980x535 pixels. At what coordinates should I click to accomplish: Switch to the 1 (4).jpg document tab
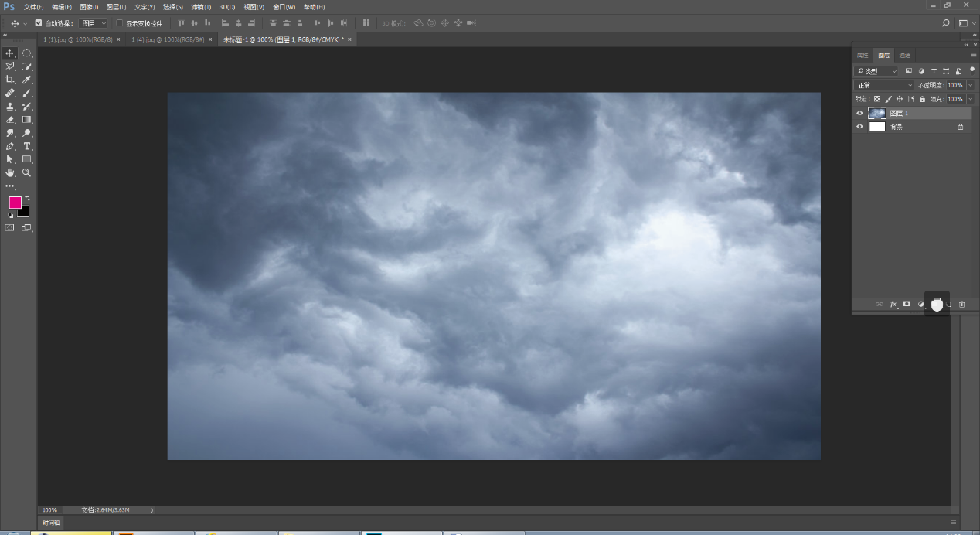(167, 39)
